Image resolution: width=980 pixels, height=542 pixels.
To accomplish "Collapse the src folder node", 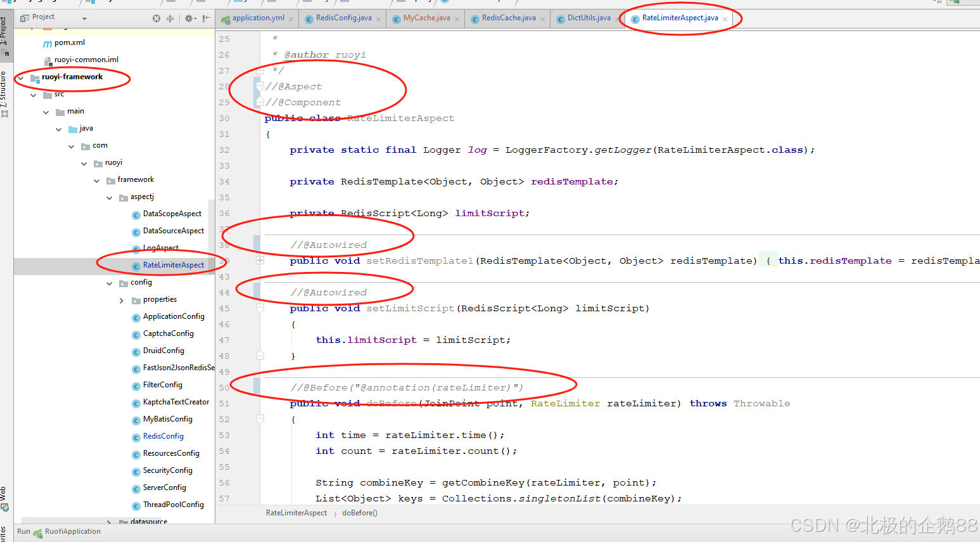I will (x=34, y=95).
